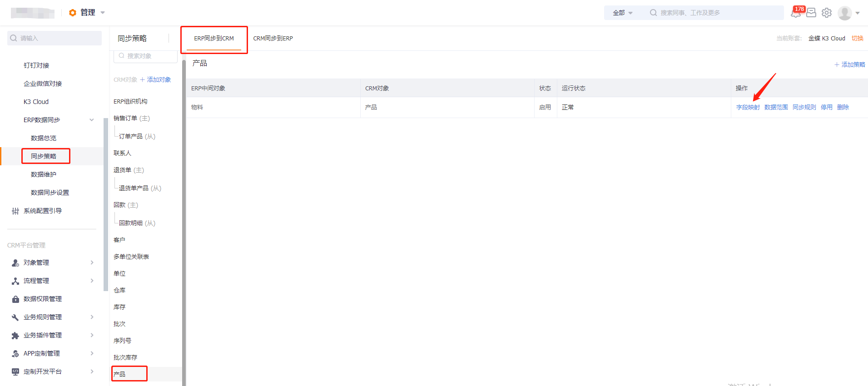Click the 对象管理 icon
The height and width of the screenshot is (386, 868).
[x=15, y=262]
